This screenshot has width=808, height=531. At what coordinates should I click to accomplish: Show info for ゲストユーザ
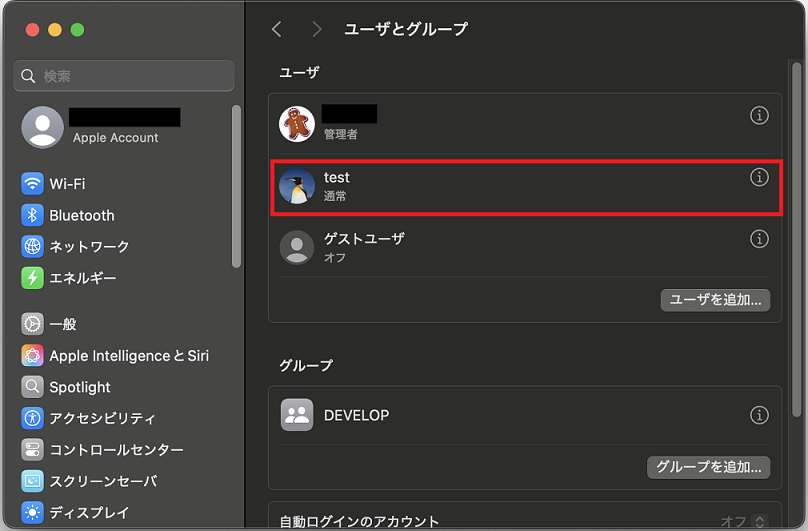[x=759, y=239]
